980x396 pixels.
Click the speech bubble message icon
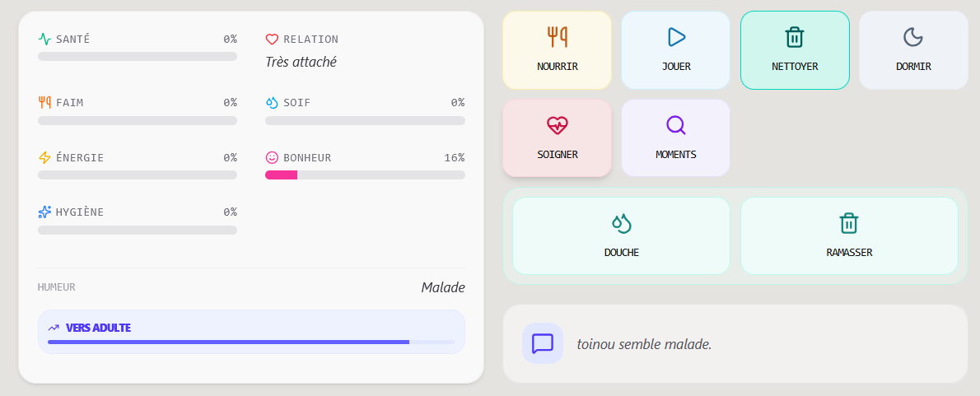tap(543, 343)
